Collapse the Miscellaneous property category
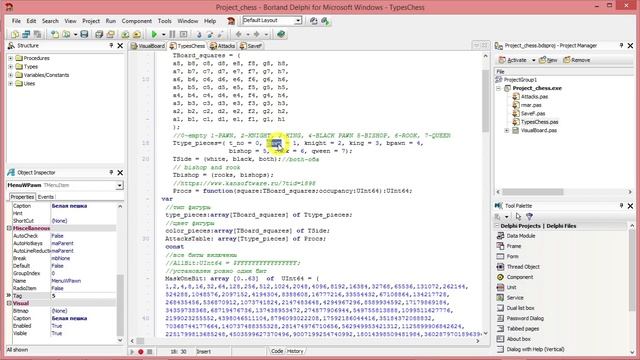 pos(9,228)
